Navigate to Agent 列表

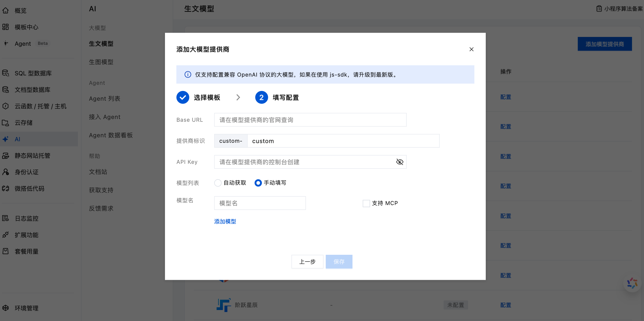tap(104, 99)
